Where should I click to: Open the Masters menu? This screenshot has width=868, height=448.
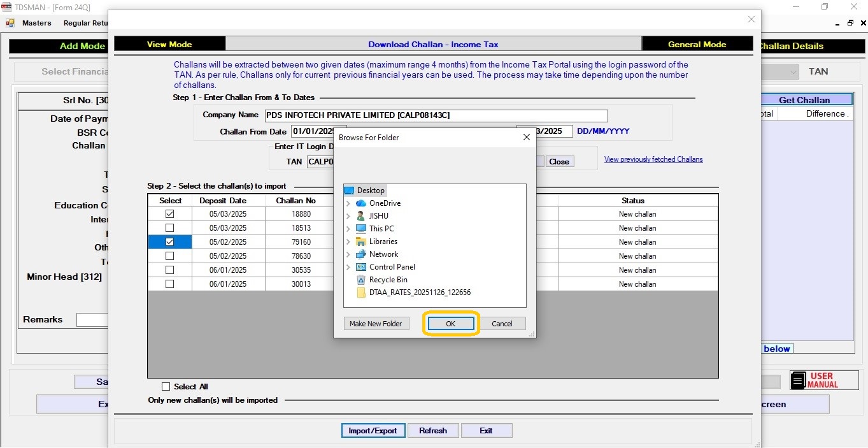pos(36,23)
